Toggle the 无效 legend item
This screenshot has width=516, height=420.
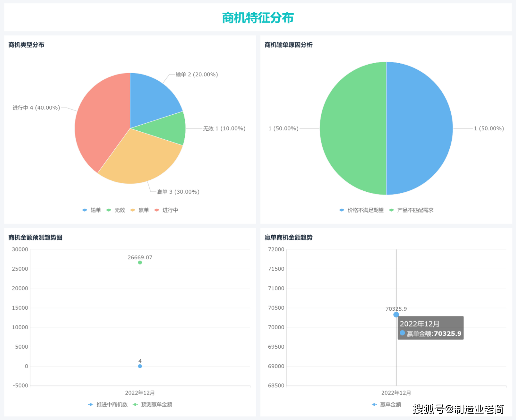point(115,210)
